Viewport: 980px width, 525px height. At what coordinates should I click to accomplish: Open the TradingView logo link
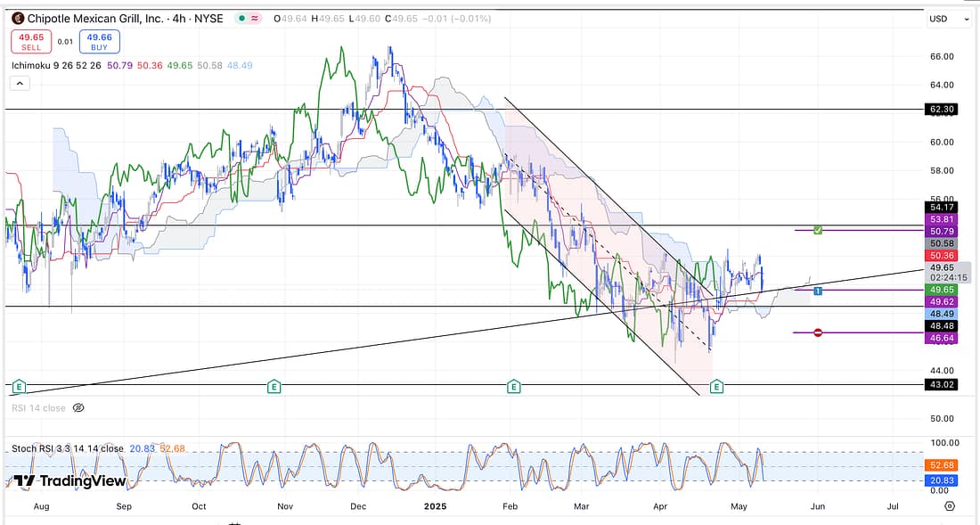69,481
